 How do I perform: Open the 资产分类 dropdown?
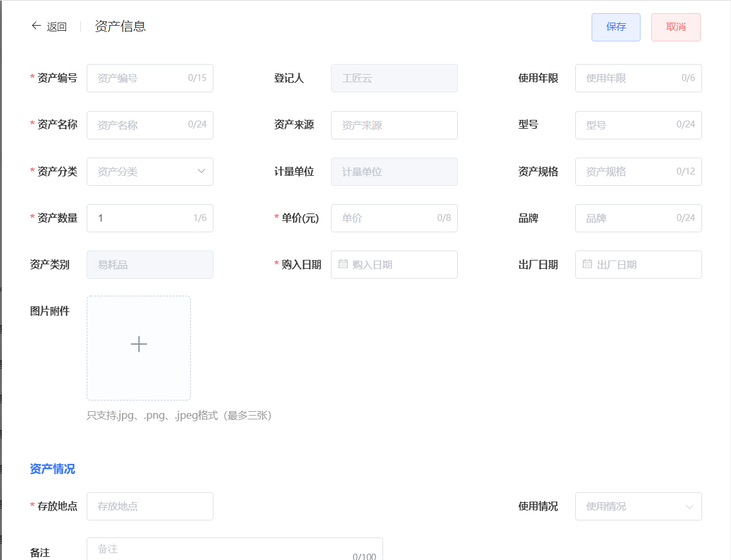click(149, 171)
